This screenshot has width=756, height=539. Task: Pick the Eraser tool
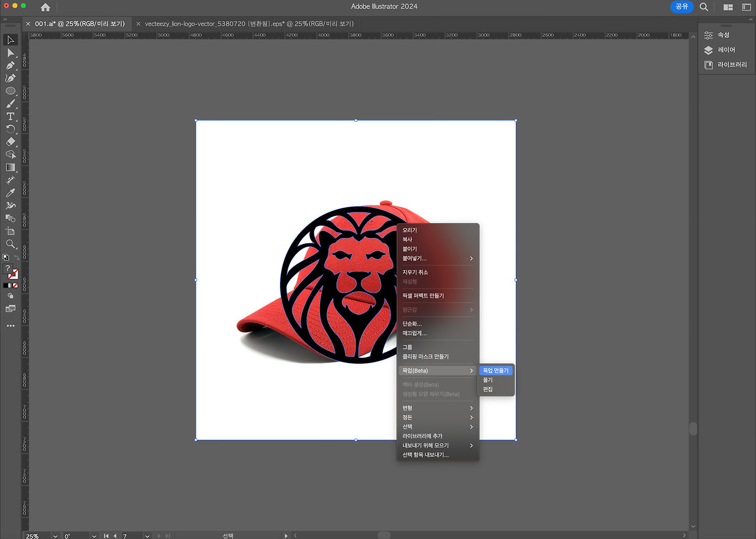11,142
